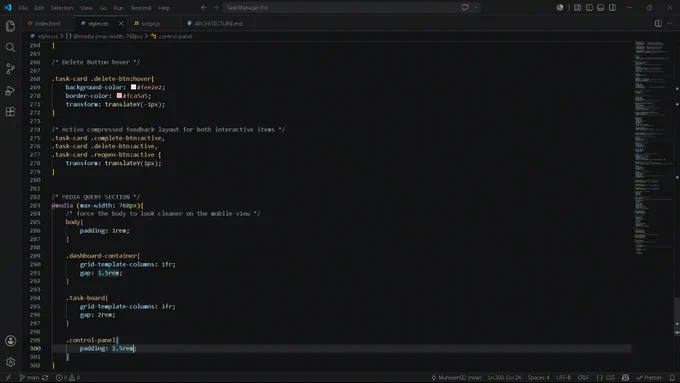Change the end-of-line sequence via CRLF
Screen dimensions: 680x383
pos(583,377)
